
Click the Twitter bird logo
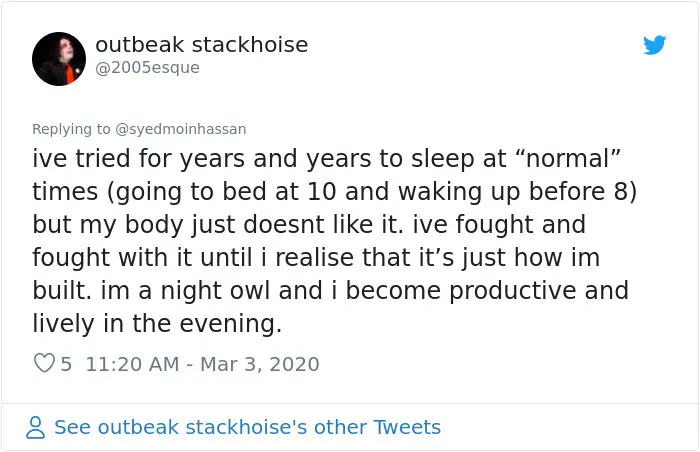click(654, 45)
